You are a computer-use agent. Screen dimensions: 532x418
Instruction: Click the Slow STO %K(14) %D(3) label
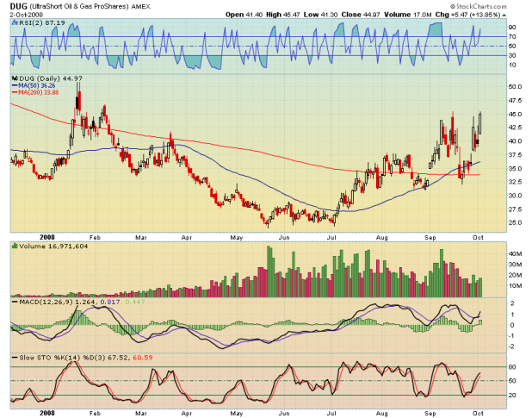tap(63, 358)
